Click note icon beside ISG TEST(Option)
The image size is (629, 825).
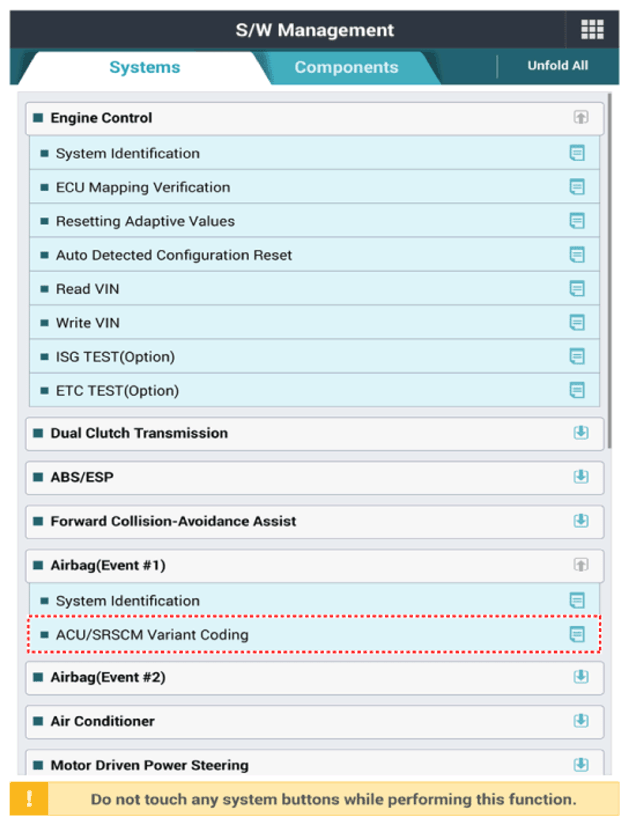pyautogui.click(x=577, y=357)
